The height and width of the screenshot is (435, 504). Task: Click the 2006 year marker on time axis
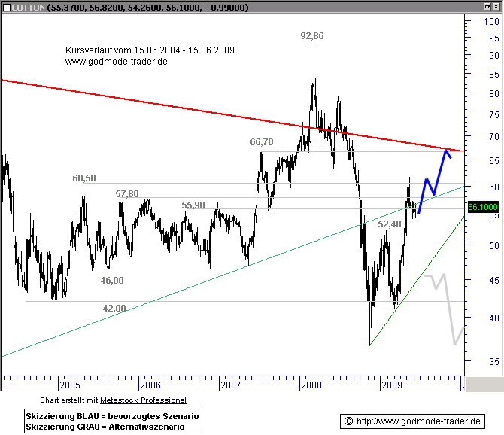tap(150, 385)
